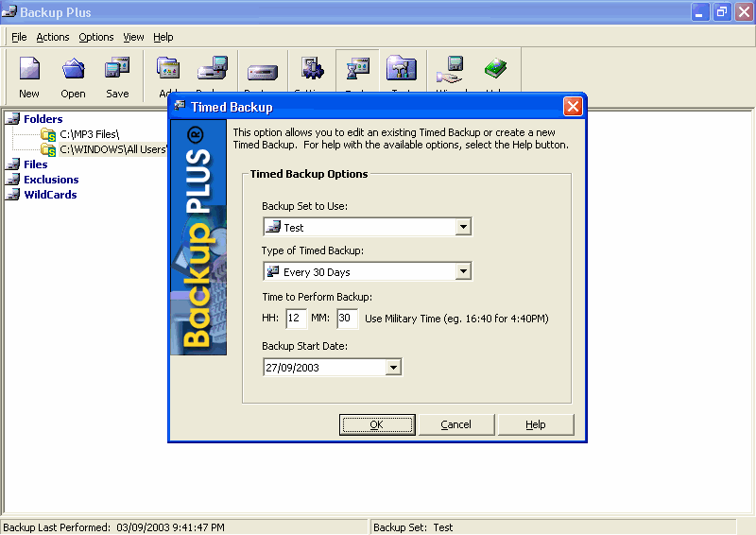Click the HH hours input field

click(x=296, y=319)
